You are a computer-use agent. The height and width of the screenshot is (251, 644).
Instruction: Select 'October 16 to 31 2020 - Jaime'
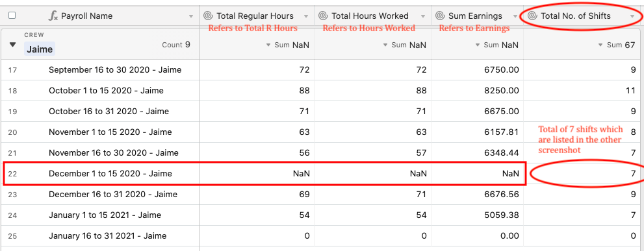109,111
